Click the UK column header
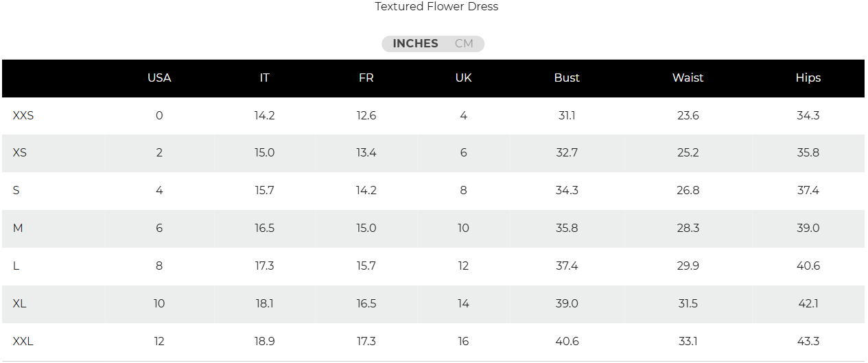 464,78
